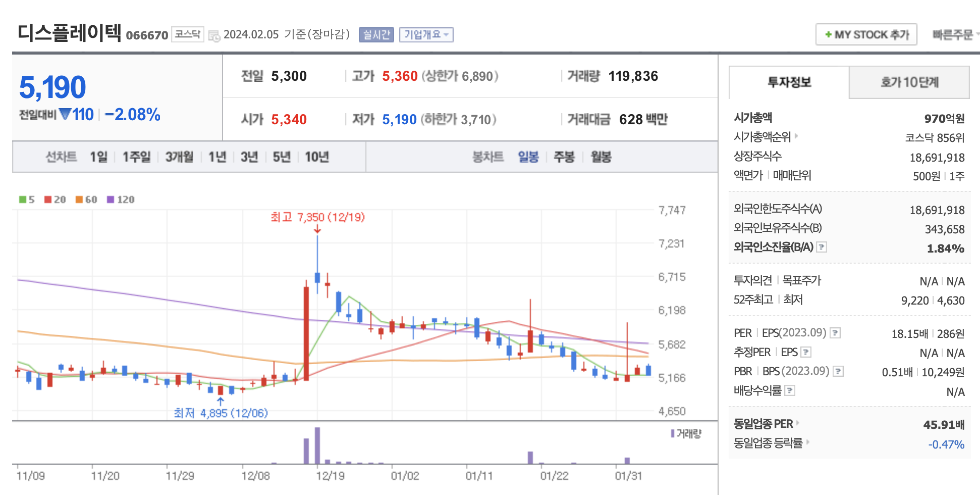Screen dimensions: 980x495
Task: Click the help icon next to PBR BPS(2023.09)
Action: pyautogui.click(x=838, y=371)
